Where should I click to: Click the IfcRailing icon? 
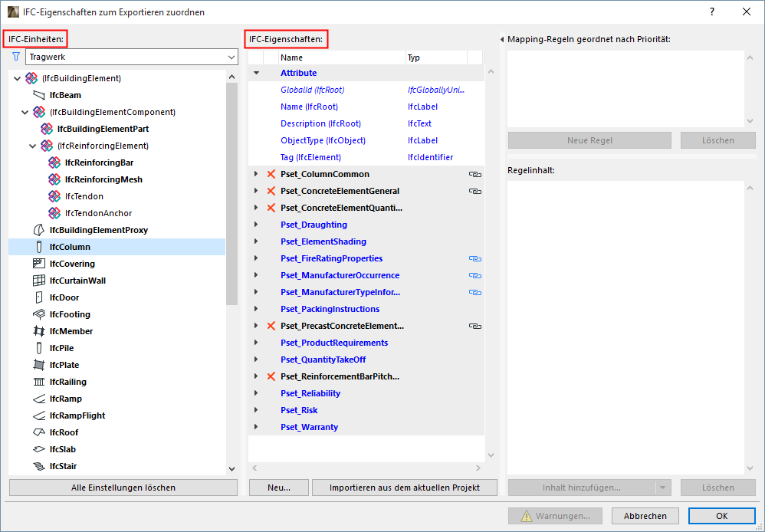[39, 382]
